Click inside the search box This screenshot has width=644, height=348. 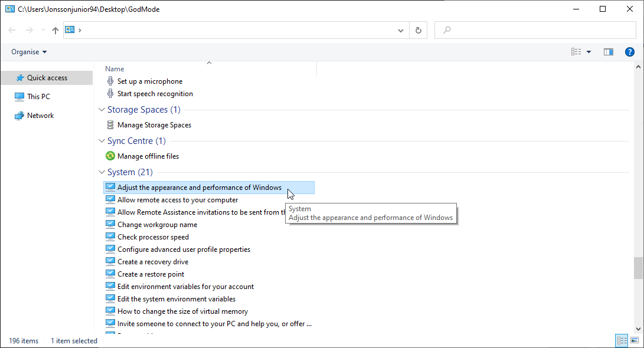(x=531, y=29)
